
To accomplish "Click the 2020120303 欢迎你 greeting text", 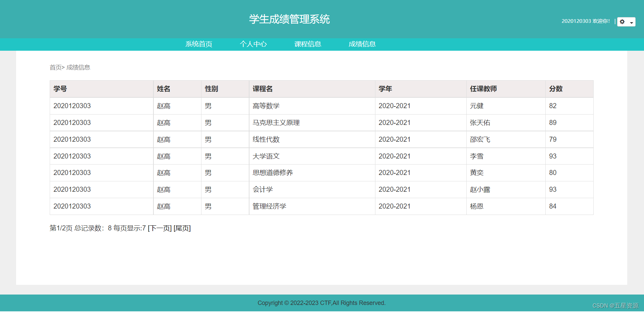I will [x=586, y=21].
